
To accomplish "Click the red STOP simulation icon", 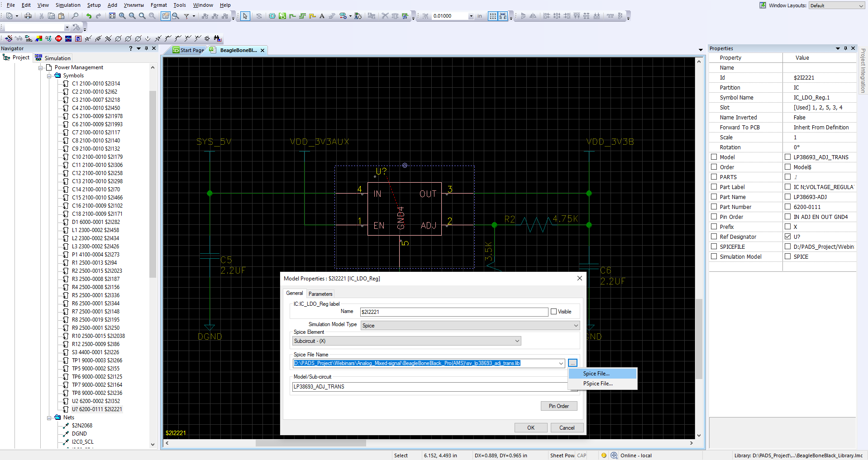I will [x=58, y=38].
